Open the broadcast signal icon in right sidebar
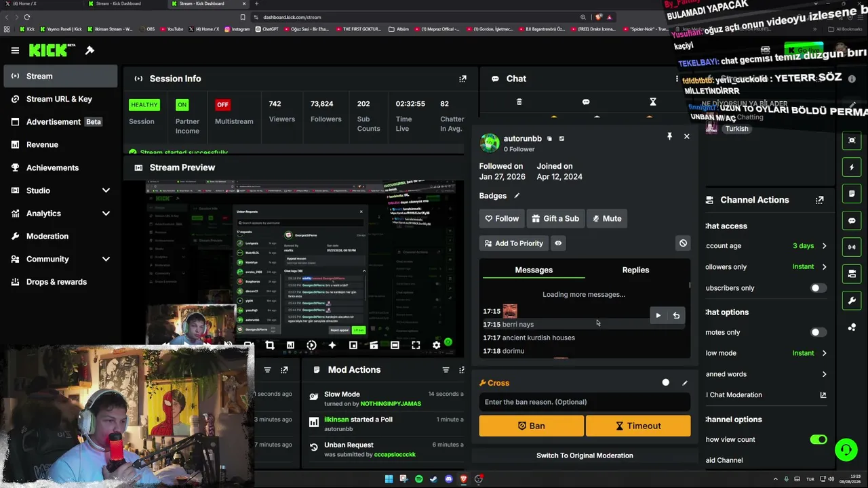The height and width of the screenshot is (488, 868). [852, 247]
